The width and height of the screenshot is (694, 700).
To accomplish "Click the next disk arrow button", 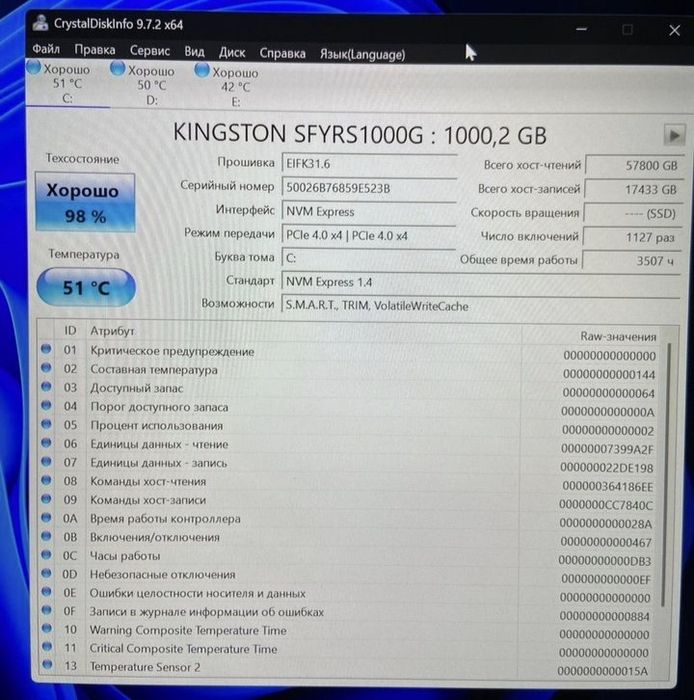I will coord(674,134).
